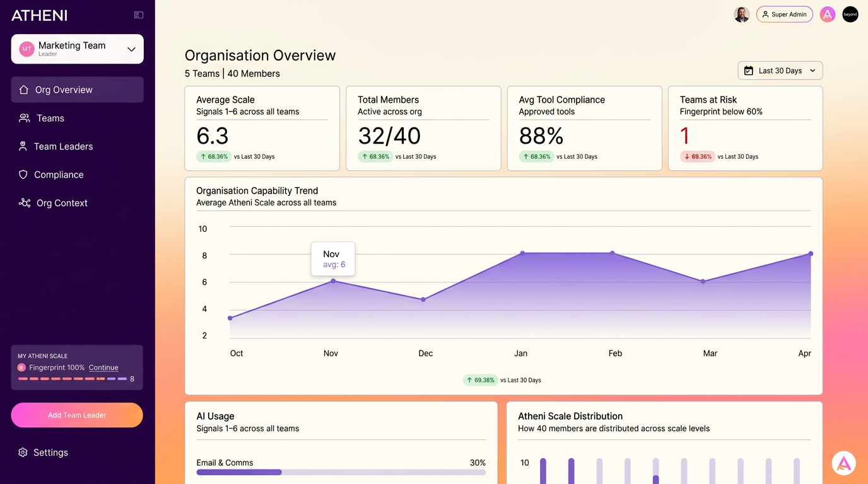Open the user profile photo avatar
The image size is (868, 484).
(742, 14)
